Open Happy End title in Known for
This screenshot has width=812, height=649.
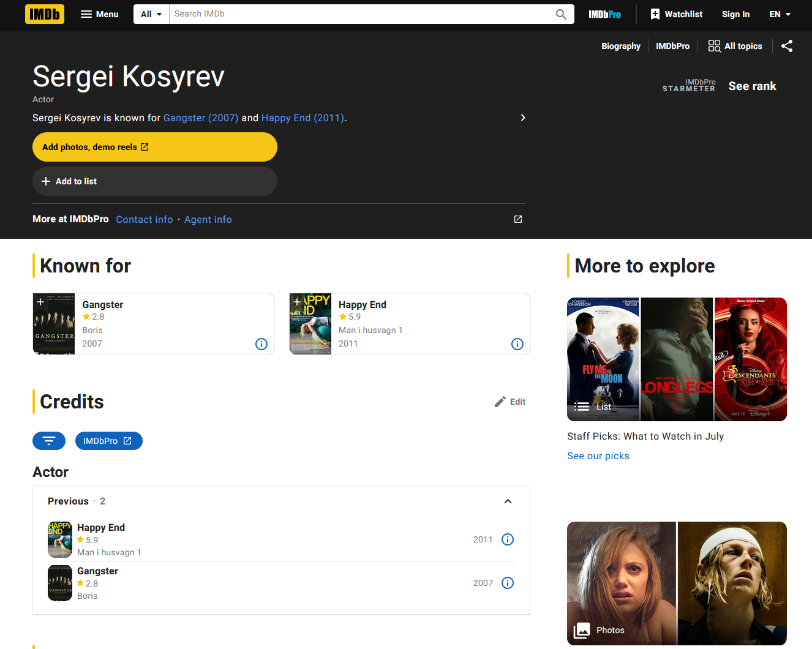[x=363, y=304]
